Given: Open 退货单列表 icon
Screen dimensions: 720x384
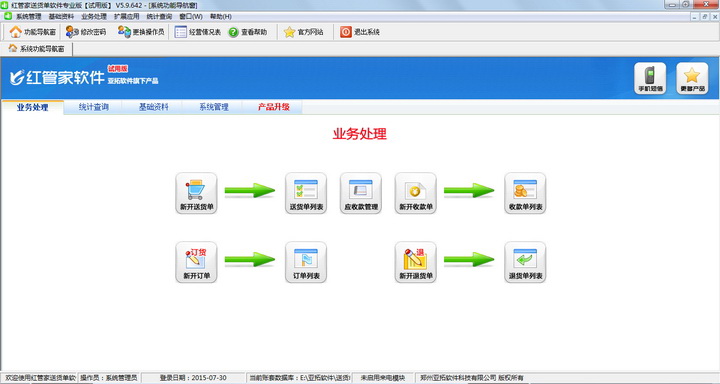Looking at the screenshot, I should (x=525, y=262).
